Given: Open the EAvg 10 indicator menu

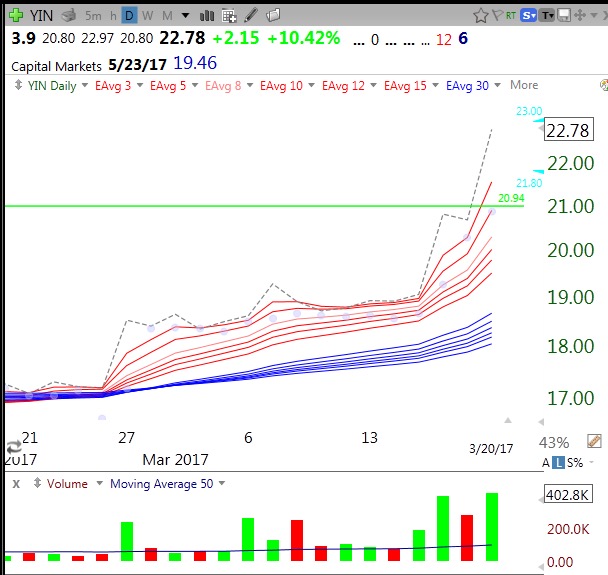Looking at the screenshot, I should coord(311,85).
